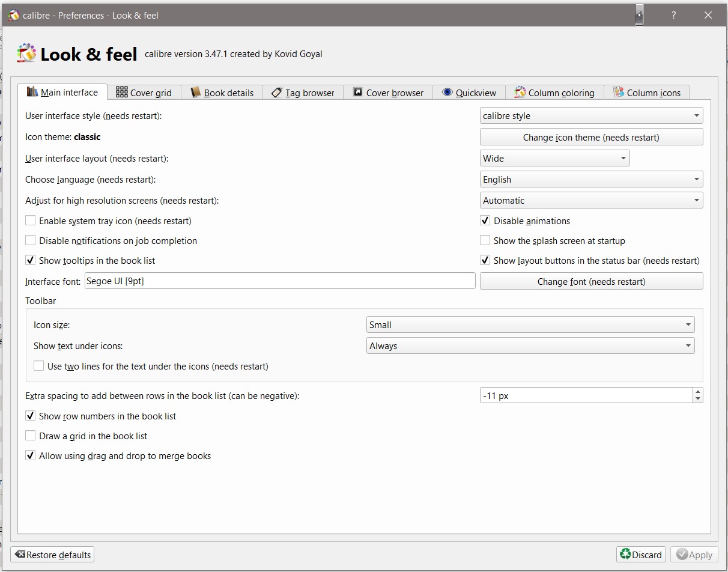The width and height of the screenshot is (728, 572).
Task: Select the Column icons tab
Action: coord(647,93)
